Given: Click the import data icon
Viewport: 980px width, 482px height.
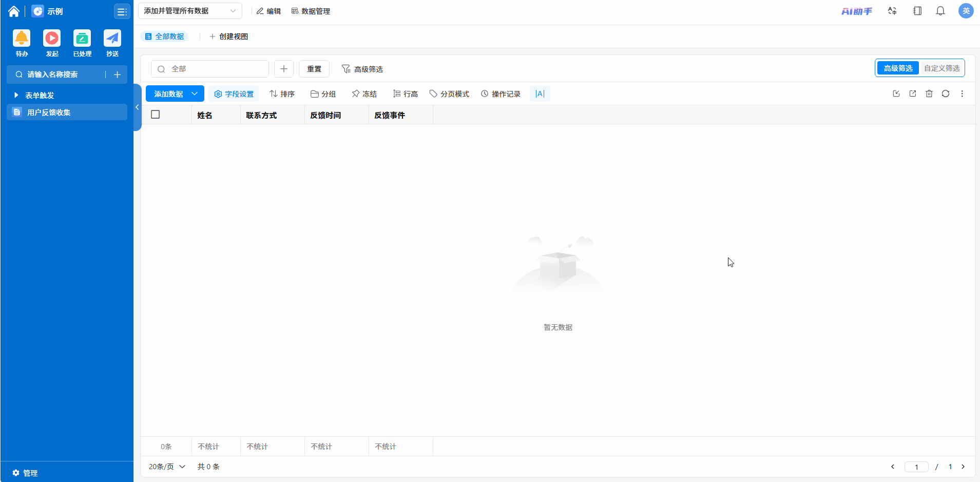Looking at the screenshot, I should point(896,94).
